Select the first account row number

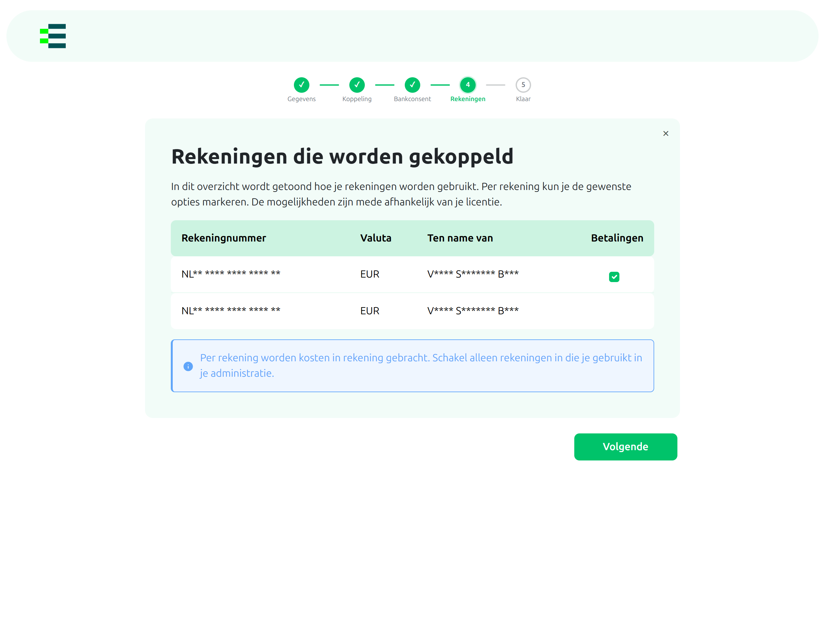(231, 274)
